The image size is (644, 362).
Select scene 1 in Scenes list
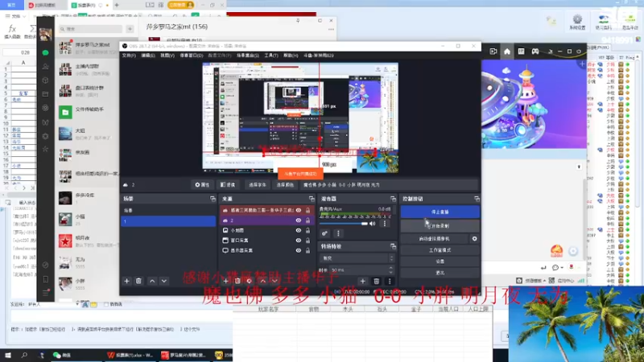(168, 221)
